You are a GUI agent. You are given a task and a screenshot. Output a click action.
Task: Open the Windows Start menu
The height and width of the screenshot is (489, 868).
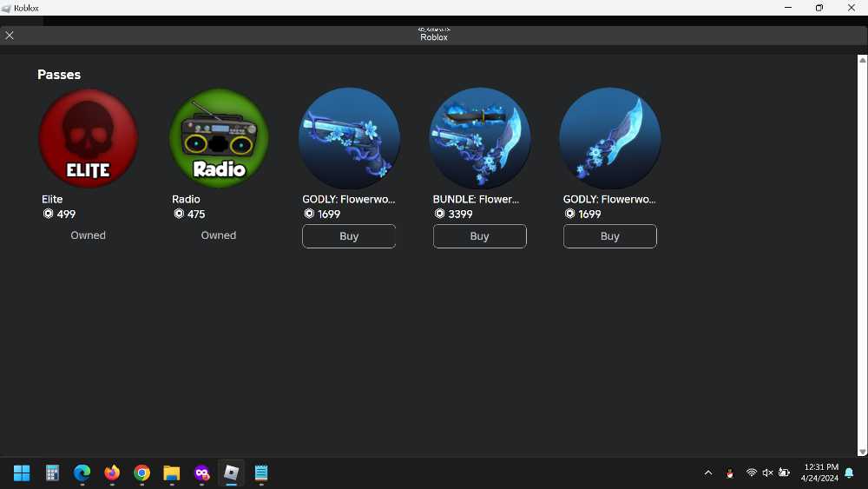[22, 473]
